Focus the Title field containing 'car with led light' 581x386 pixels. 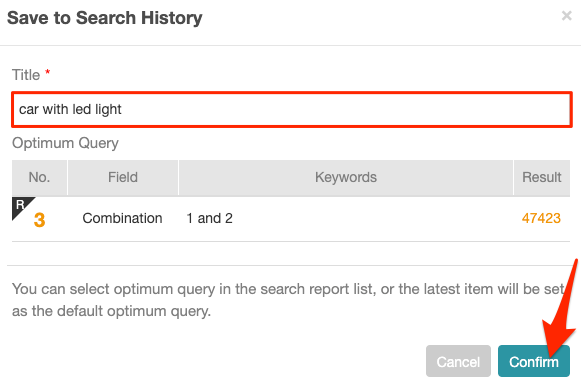click(292, 110)
